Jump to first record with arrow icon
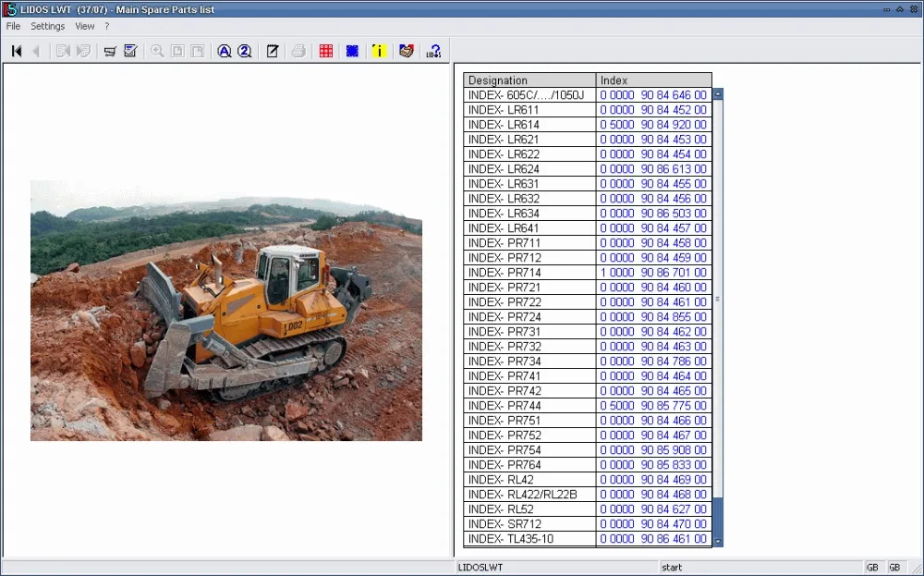 tap(16, 51)
